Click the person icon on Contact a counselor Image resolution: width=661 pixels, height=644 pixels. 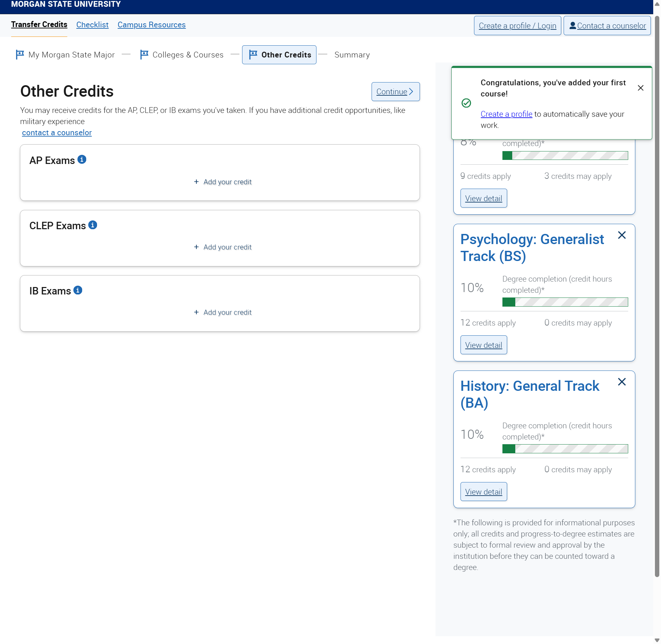pyautogui.click(x=572, y=26)
